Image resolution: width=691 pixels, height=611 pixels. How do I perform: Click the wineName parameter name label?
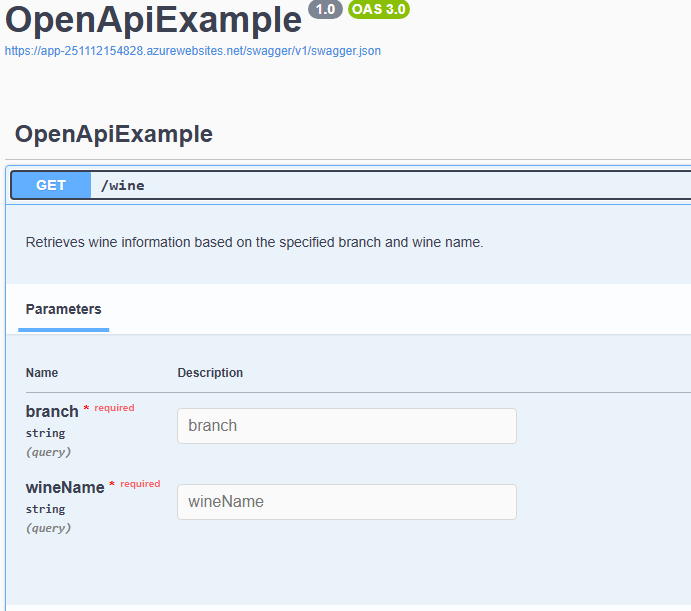[x=65, y=487]
